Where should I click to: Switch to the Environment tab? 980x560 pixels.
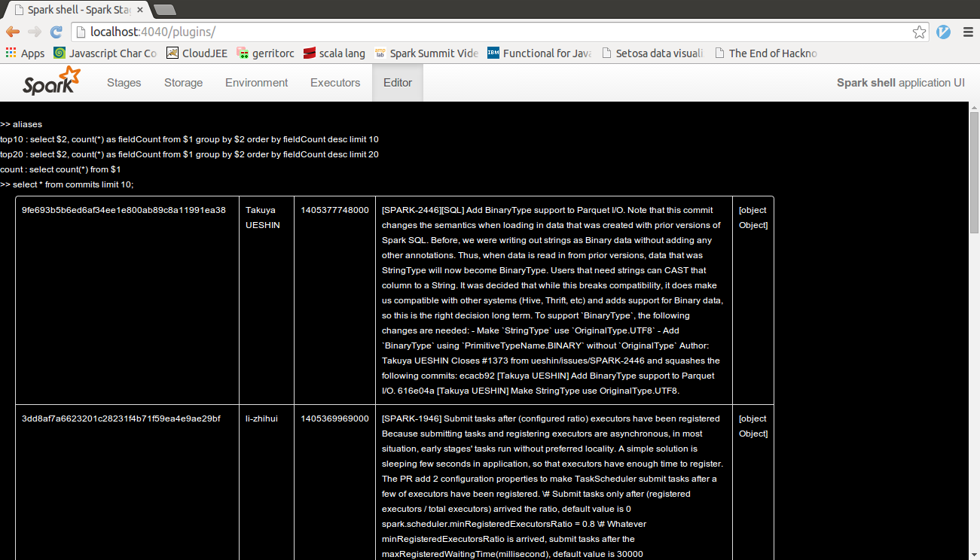(257, 83)
